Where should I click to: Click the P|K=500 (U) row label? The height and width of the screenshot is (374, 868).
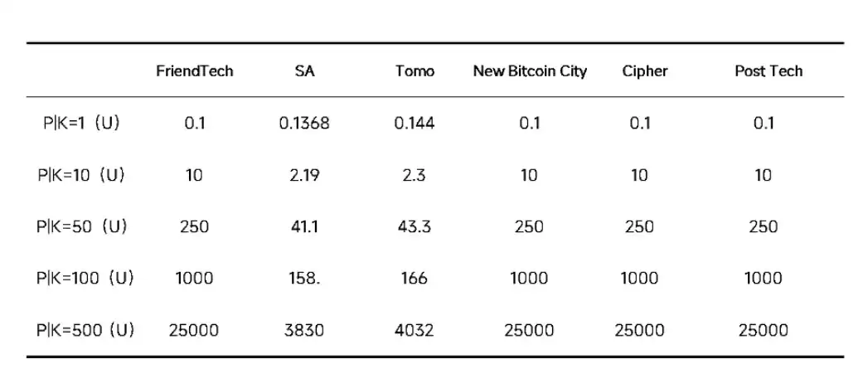[85, 330]
